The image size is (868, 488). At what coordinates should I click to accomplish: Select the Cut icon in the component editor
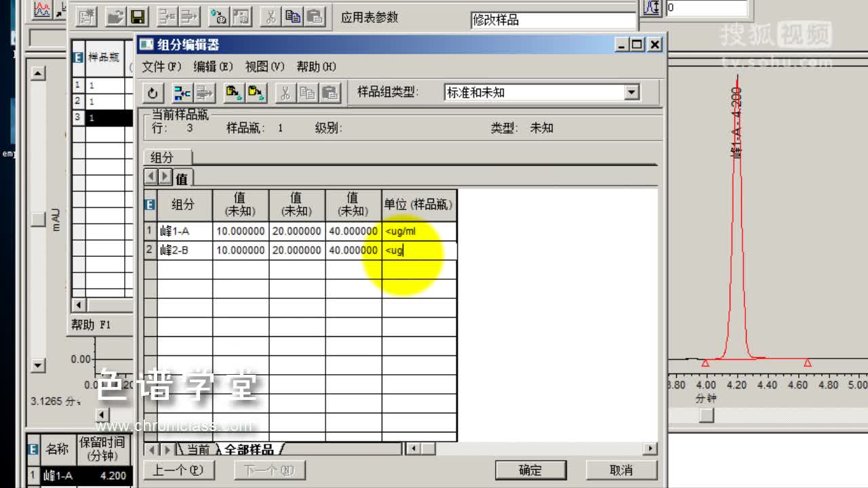(285, 93)
